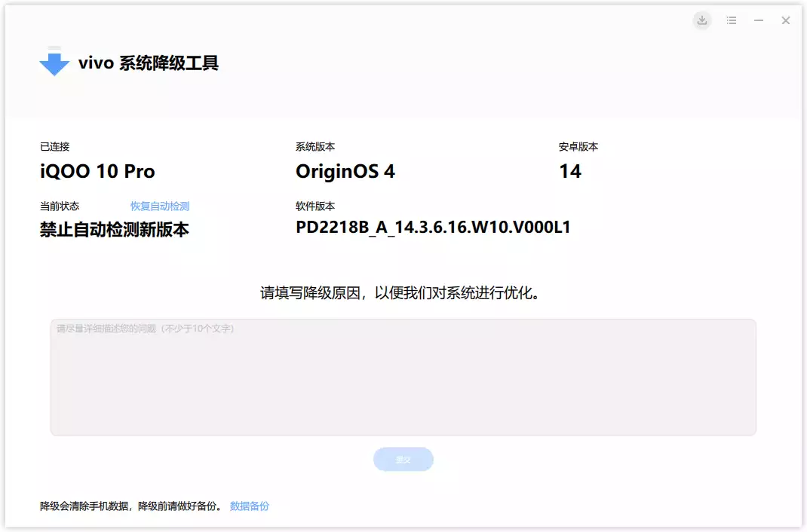Focus the downgrade reason text box
The height and width of the screenshot is (532, 807).
(x=403, y=378)
